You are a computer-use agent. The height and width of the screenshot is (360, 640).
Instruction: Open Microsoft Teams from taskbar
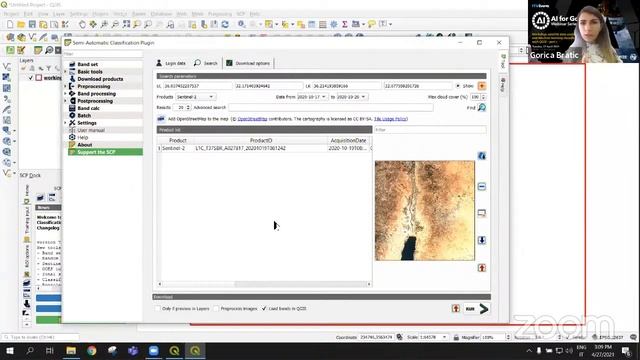[133, 351]
